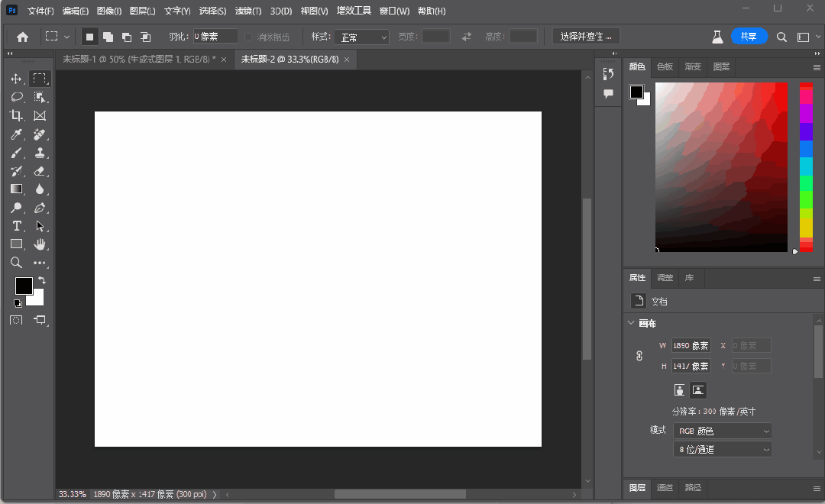
Task: Set canvas to portrait orientation
Action: [679, 389]
